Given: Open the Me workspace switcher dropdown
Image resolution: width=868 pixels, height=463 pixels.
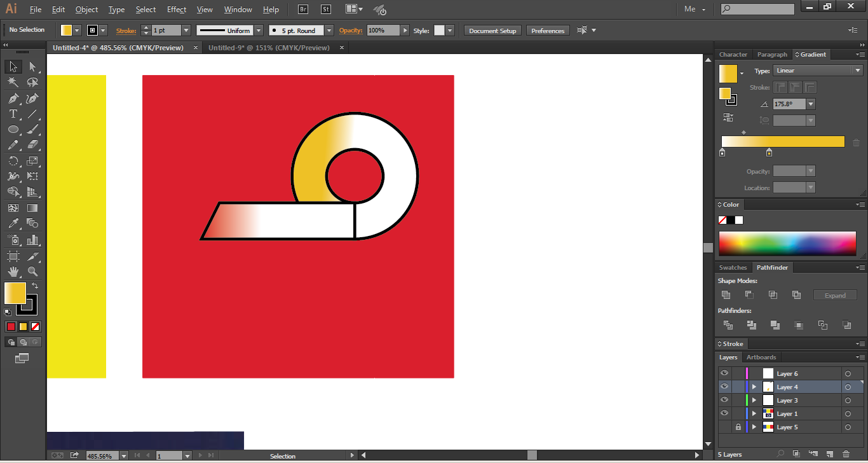Looking at the screenshot, I should (696, 9).
